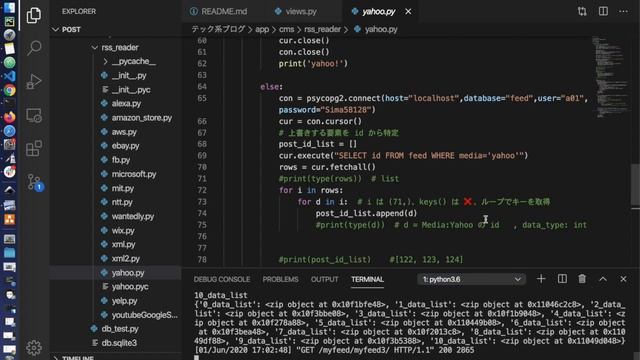Image resolution: width=640 pixels, height=360 pixels.
Task: Click Google Chrome icon in dock
Action: tap(9, 90)
